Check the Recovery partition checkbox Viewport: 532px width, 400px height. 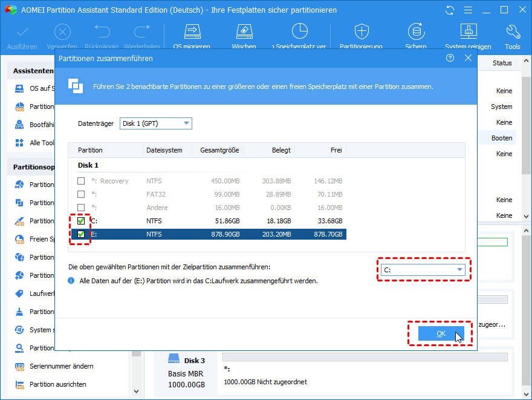[81, 181]
